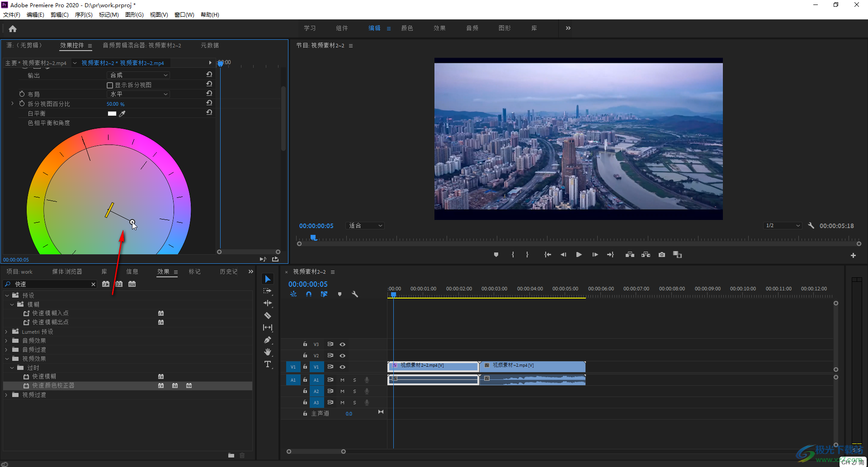This screenshot has width=868, height=467.
Task: Open timeline display settings wrench
Action: pyautogui.click(x=355, y=294)
